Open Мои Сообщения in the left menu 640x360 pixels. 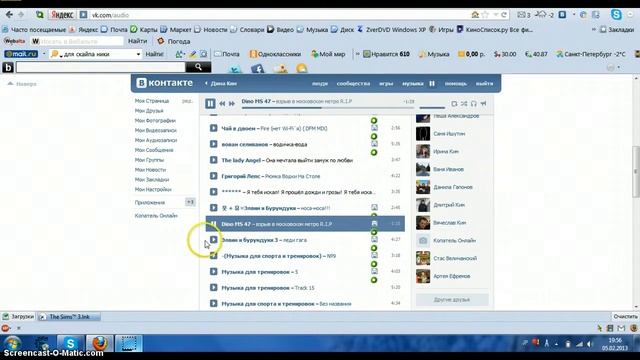(x=154, y=150)
